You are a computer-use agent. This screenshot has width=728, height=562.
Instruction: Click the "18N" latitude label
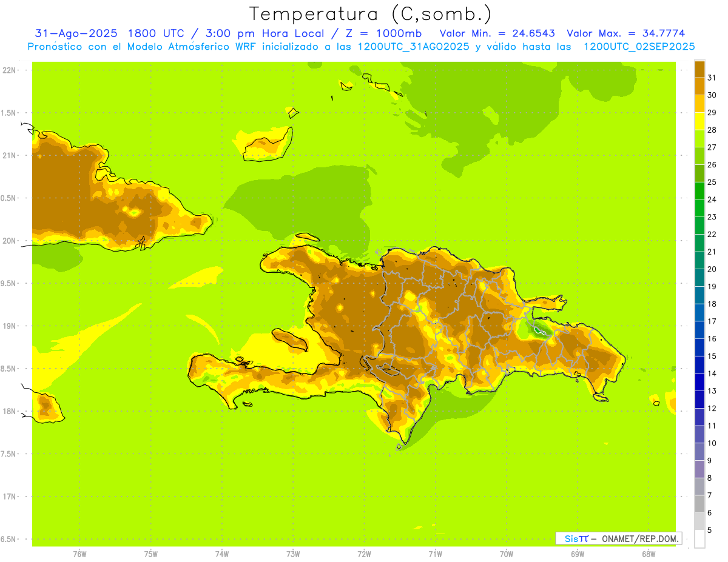[x=9, y=411]
